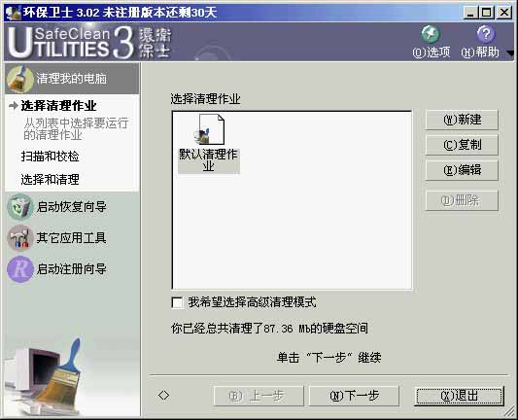Click the small diamond icon near bottom
518x420 pixels.
coord(163,396)
